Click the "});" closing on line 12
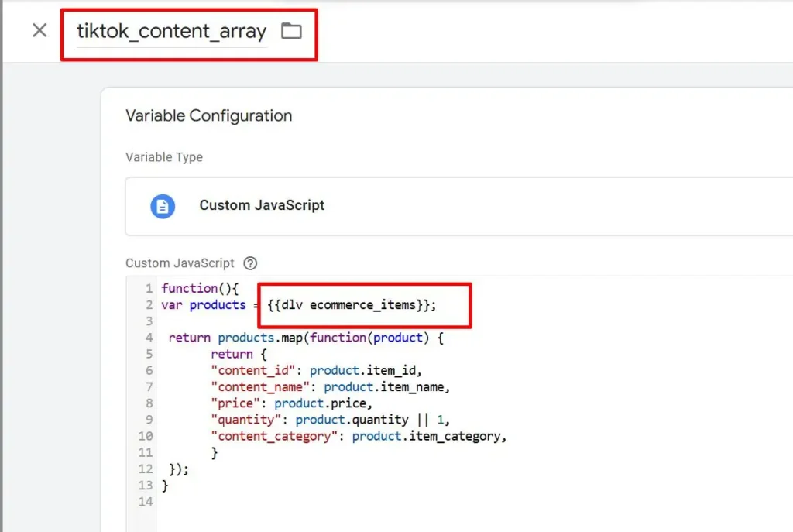793x532 pixels. (x=179, y=469)
